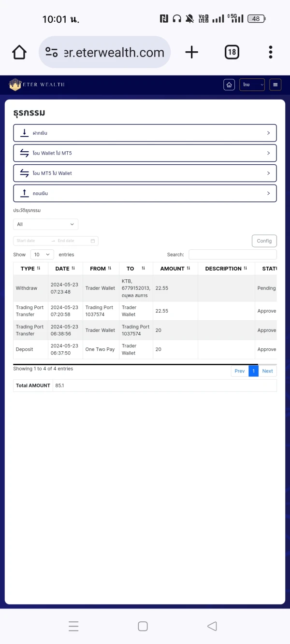The height and width of the screenshot is (644, 290).
Task: Select the Withdraw row type cell
Action: click(x=30, y=288)
